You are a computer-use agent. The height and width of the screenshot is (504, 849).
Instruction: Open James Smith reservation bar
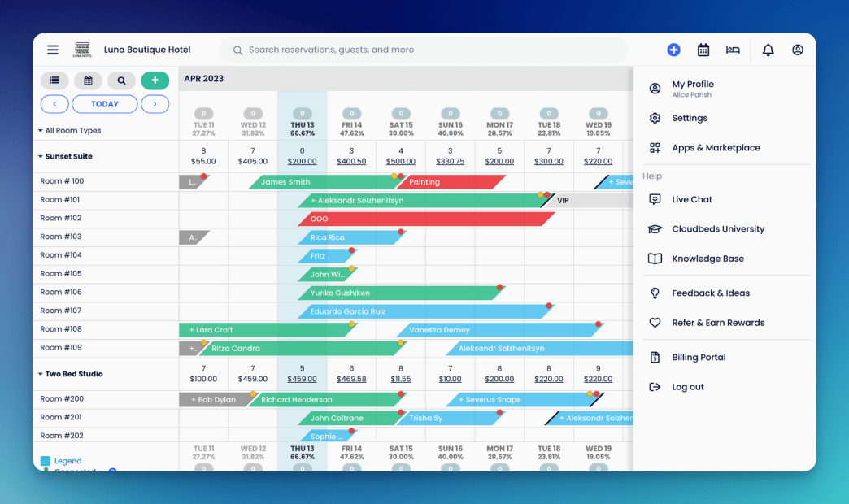(326, 182)
